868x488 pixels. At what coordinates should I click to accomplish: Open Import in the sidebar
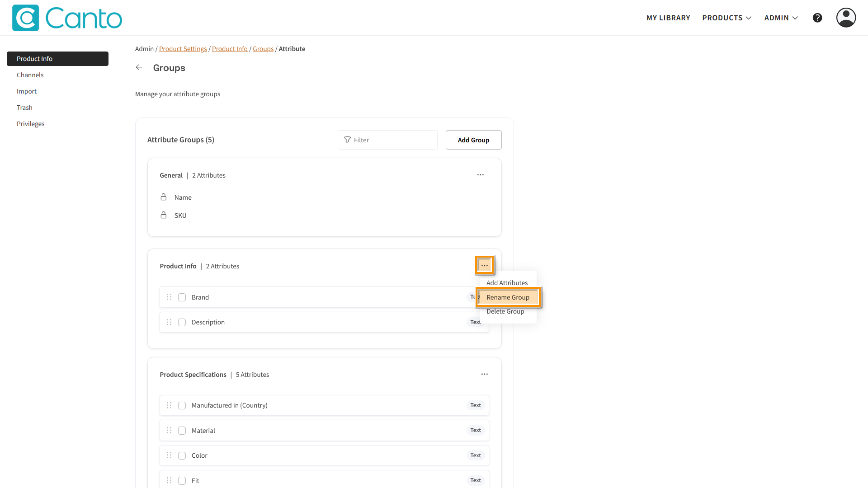(27, 91)
